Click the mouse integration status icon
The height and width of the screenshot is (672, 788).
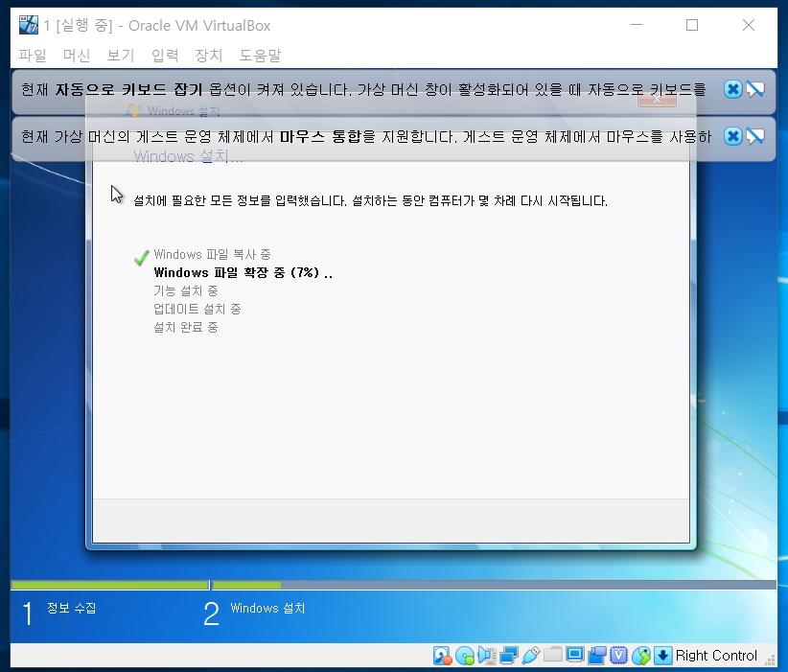point(641,656)
